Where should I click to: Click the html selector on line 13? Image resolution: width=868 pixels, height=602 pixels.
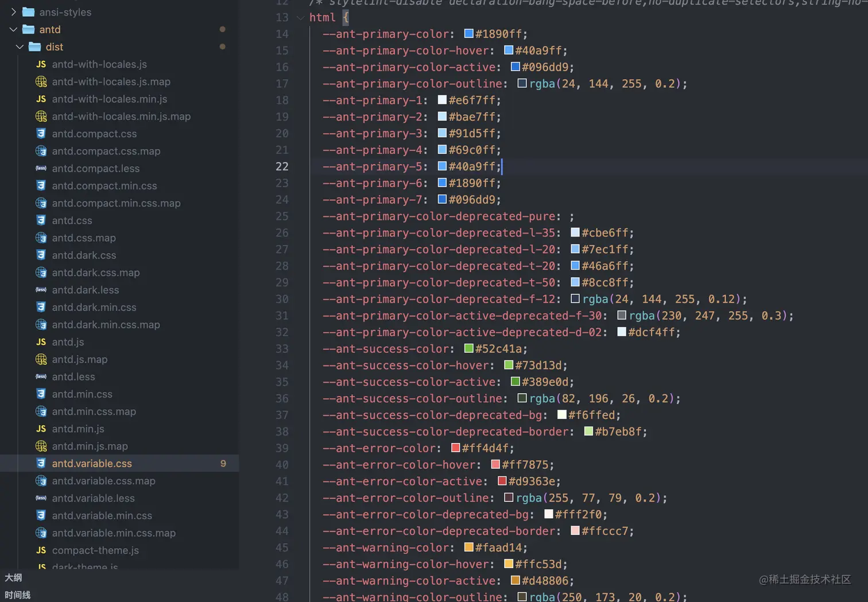click(323, 18)
